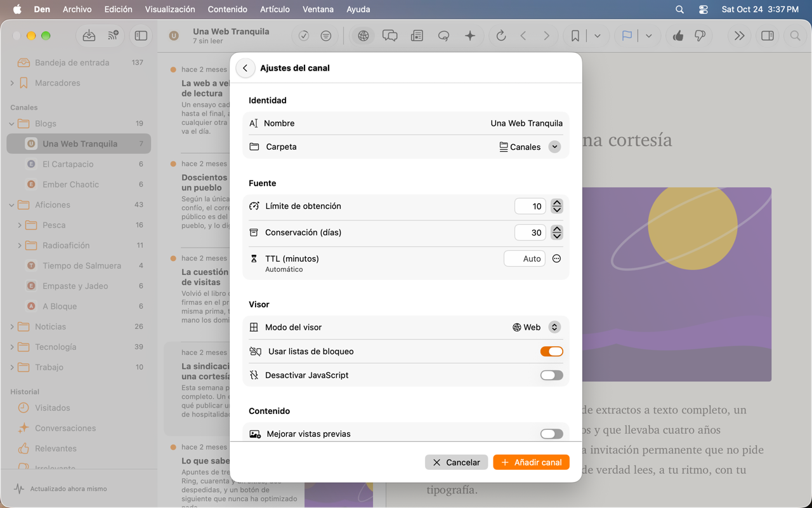Click the TTL options ellipsis button

click(556, 258)
